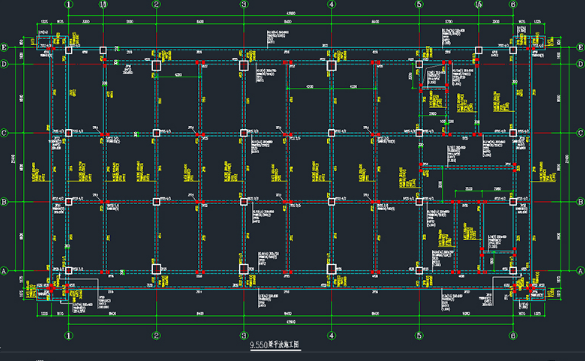
Task: Select axis bubble A on the left side
Action: click(x=4, y=271)
